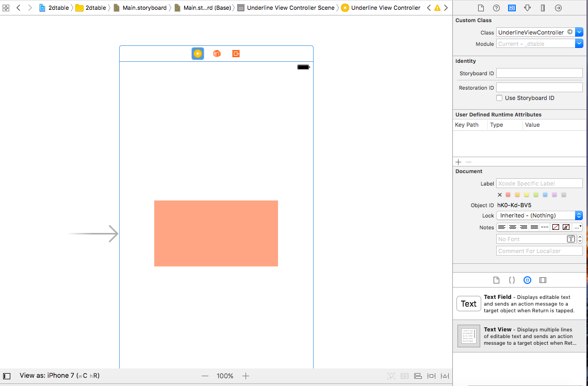
Task: Open the Media library tab
Action: (x=543, y=280)
